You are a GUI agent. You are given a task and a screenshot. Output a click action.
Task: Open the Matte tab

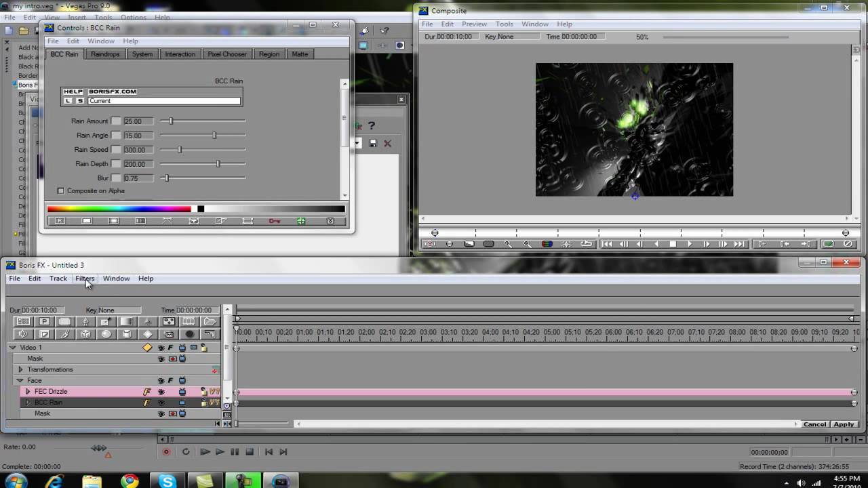point(300,54)
